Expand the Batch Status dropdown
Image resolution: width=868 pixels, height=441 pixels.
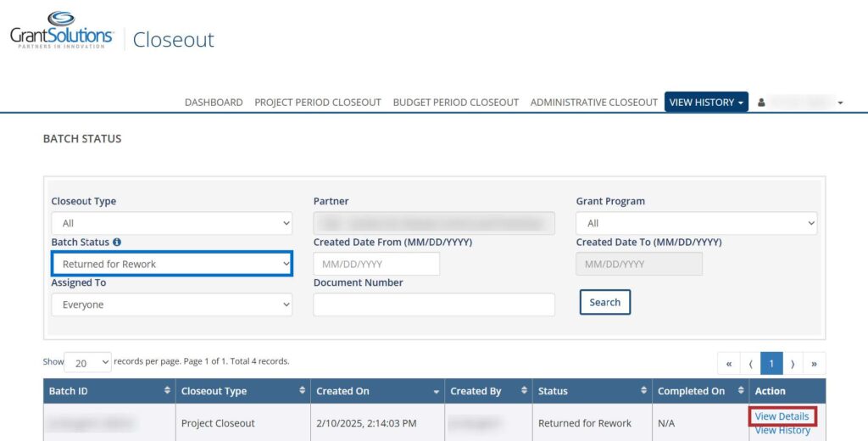tap(172, 264)
